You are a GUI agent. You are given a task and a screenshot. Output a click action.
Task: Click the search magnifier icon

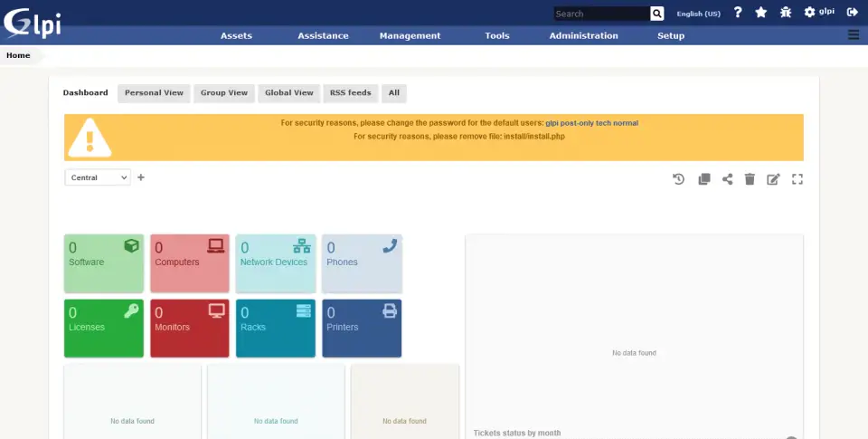[657, 14]
